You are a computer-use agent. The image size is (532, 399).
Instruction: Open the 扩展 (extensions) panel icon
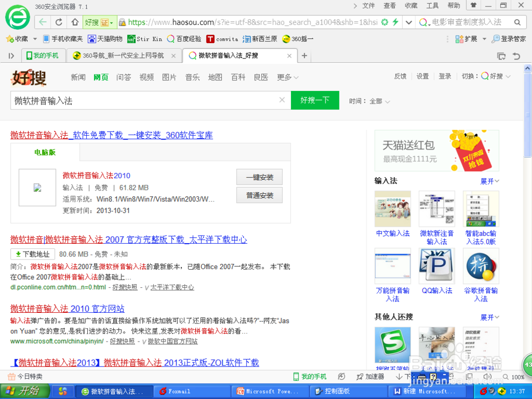[x=460, y=38]
